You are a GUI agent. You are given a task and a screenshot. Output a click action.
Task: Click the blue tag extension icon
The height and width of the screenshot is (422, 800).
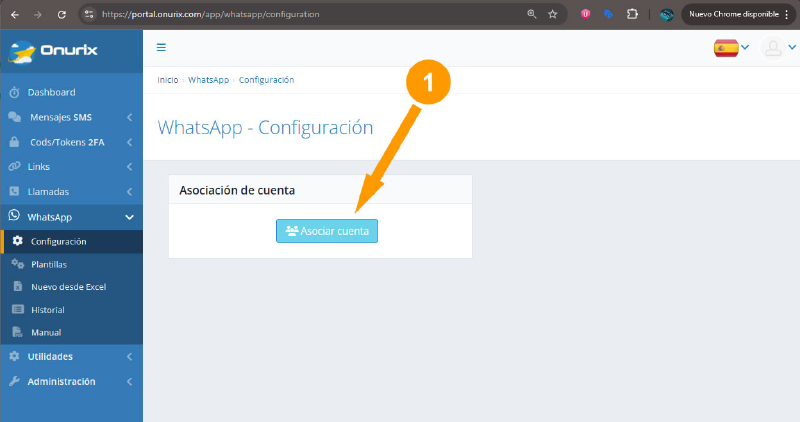click(x=608, y=14)
